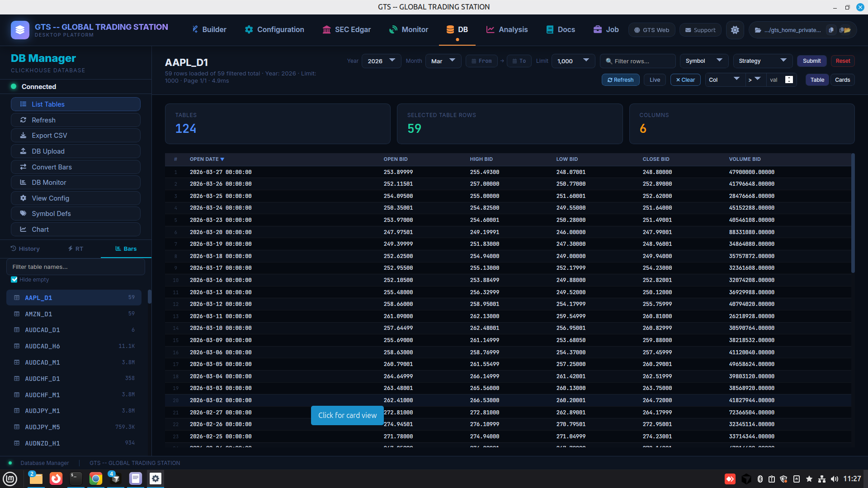Click the Clear filter button
Image resolution: width=868 pixels, height=488 pixels.
[685, 80]
